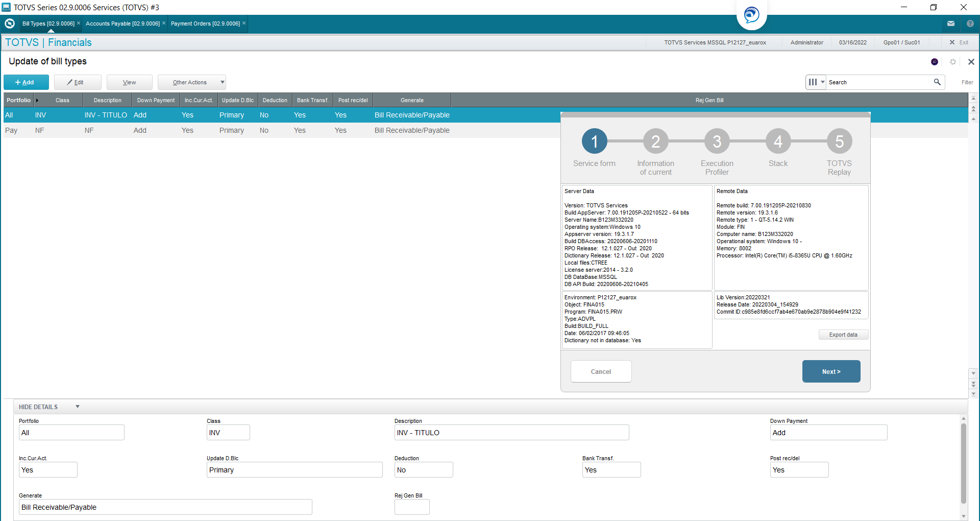The width and height of the screenshot is (980, 521).
Task: Open the column chooser icon
Action: 813,82
